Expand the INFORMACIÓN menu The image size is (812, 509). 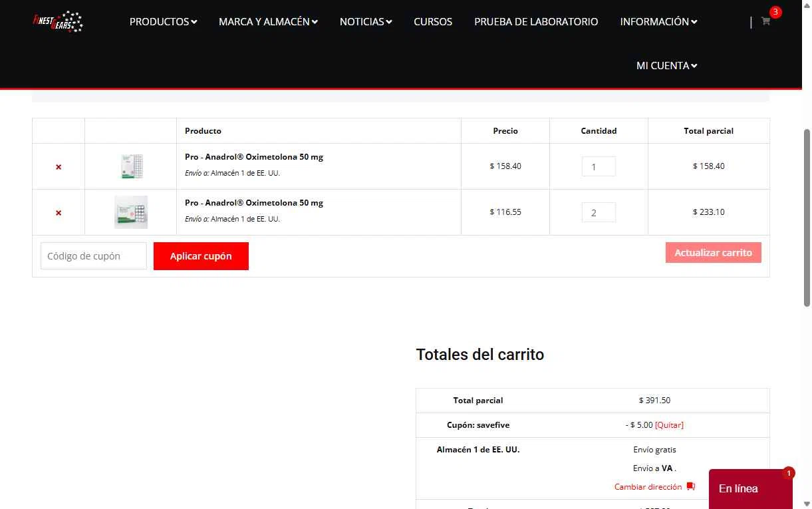point(658,22)
